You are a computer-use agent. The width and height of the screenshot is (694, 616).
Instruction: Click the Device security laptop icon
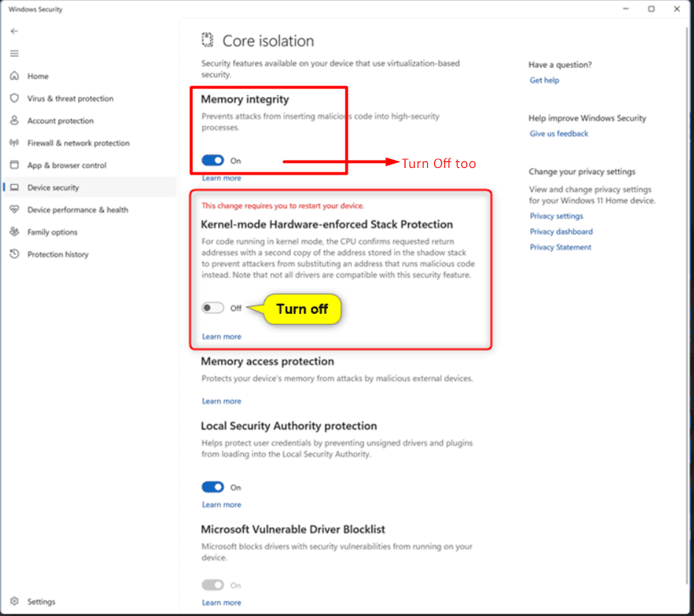[x=15, y=187]
